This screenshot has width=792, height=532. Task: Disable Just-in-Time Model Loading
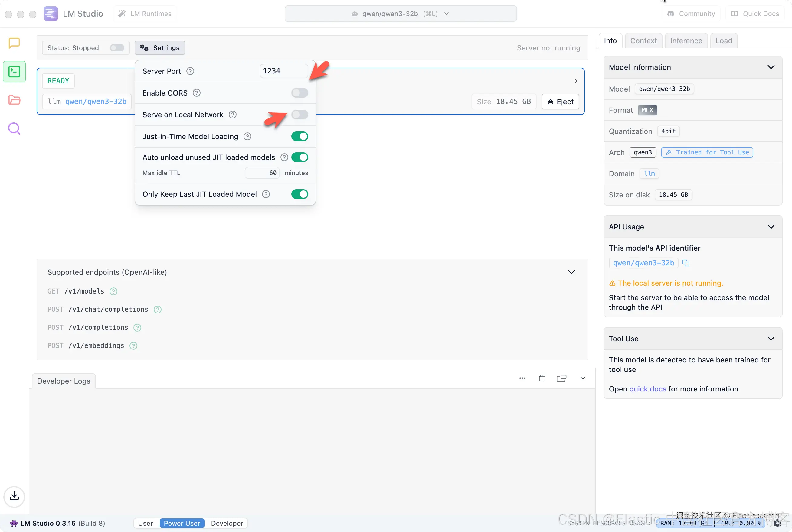[299, 136]
